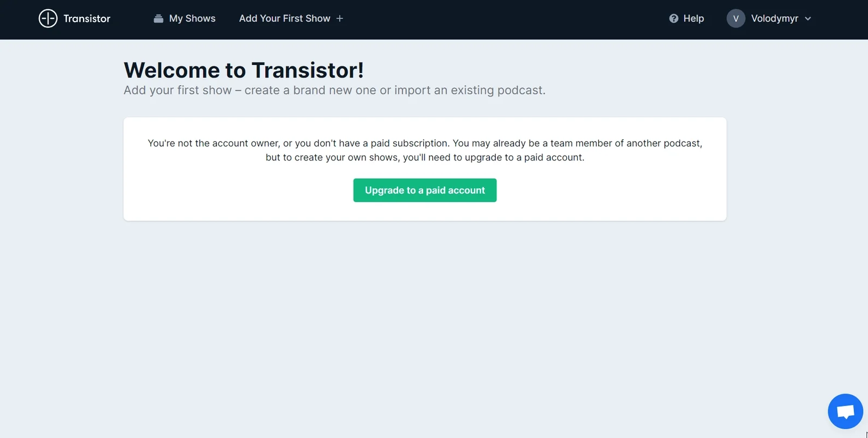Open the Help link
This screenshot has width=868, height=438.
[x=687, y=18]
